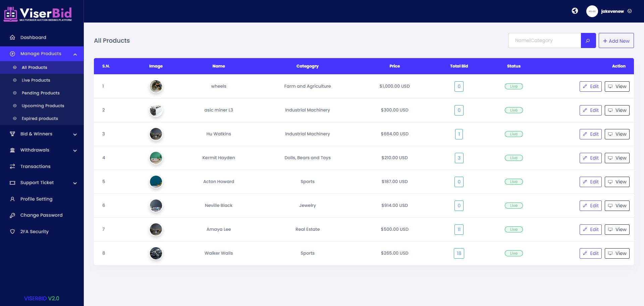Click total bid 1 for Hu Watkins
Image resolution: width=644 pixels, height=306 pixels.
(459, 134)
